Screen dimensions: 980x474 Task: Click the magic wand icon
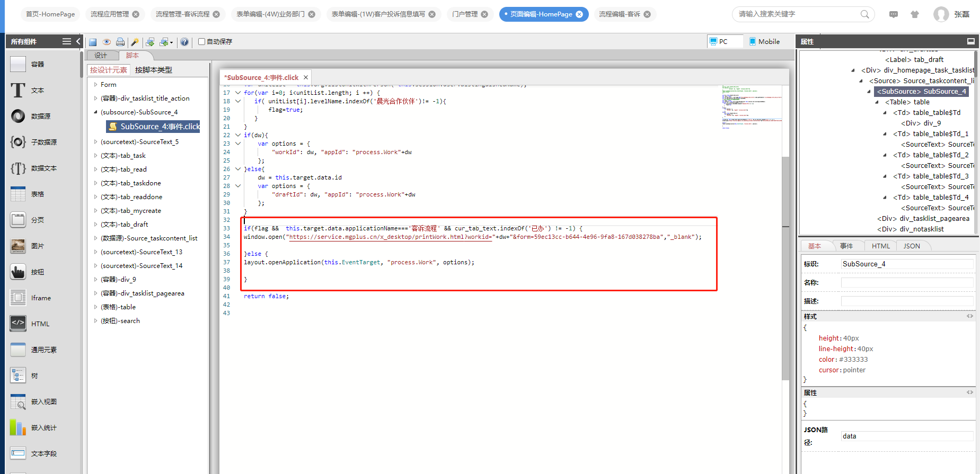[135, 42]
